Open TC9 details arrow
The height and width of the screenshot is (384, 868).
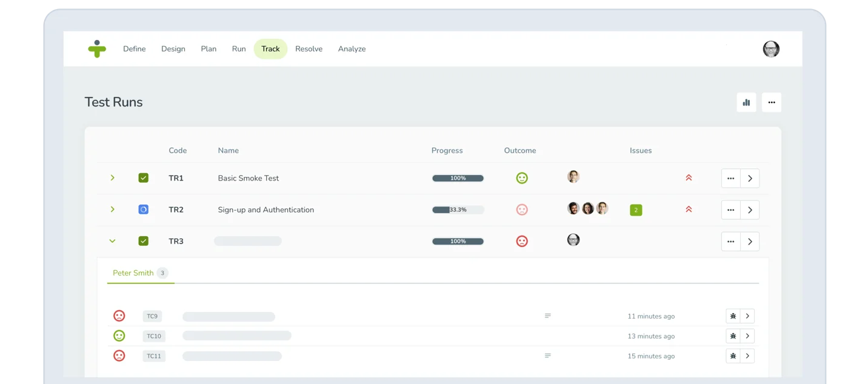tap(748, 316)
